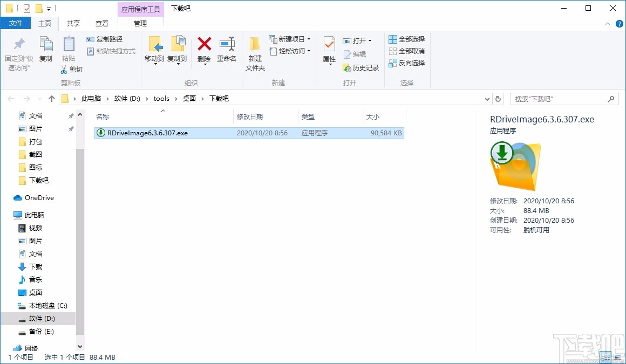Toggle 全部取消 to clear selection
The image size is (626, 364).
click(x=405, y=51)
